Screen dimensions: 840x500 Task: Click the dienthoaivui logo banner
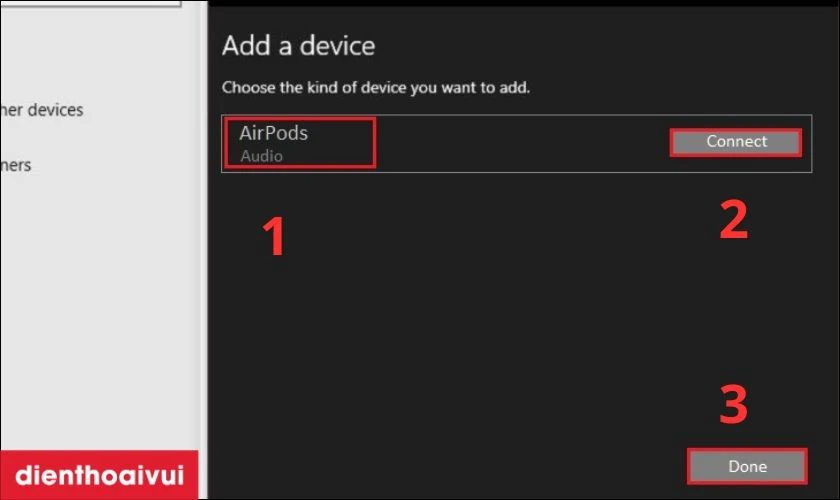(99, 475)
